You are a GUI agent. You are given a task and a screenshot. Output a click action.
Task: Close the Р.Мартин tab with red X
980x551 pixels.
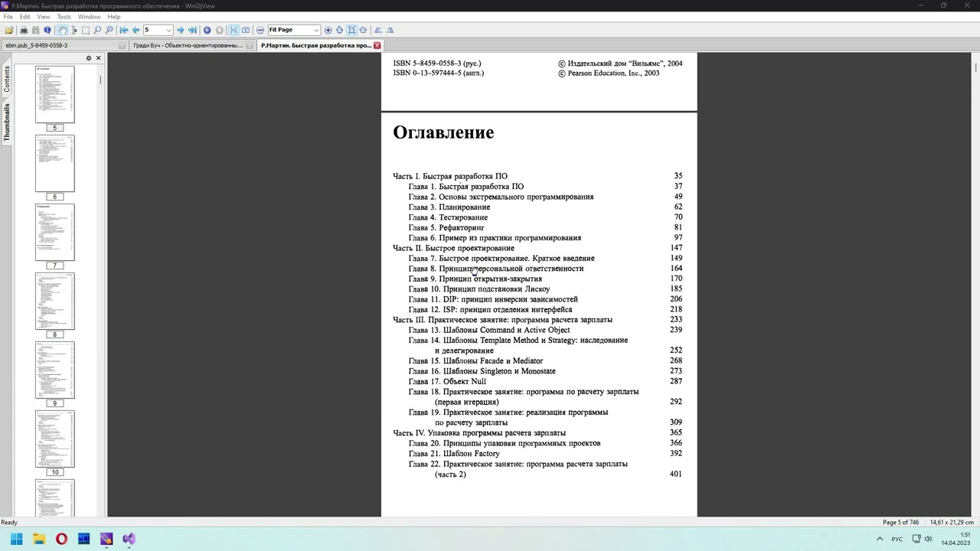coord(377,45)
